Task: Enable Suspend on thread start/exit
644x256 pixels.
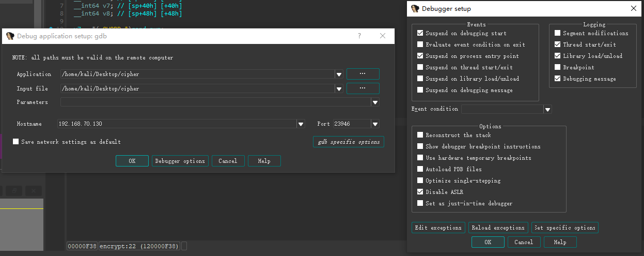Action: (420, 67)
